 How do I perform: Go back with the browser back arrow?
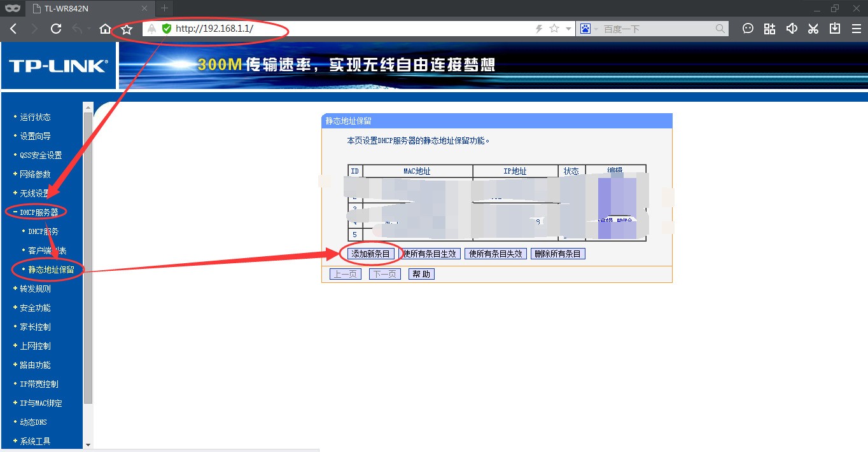(13, 29)
